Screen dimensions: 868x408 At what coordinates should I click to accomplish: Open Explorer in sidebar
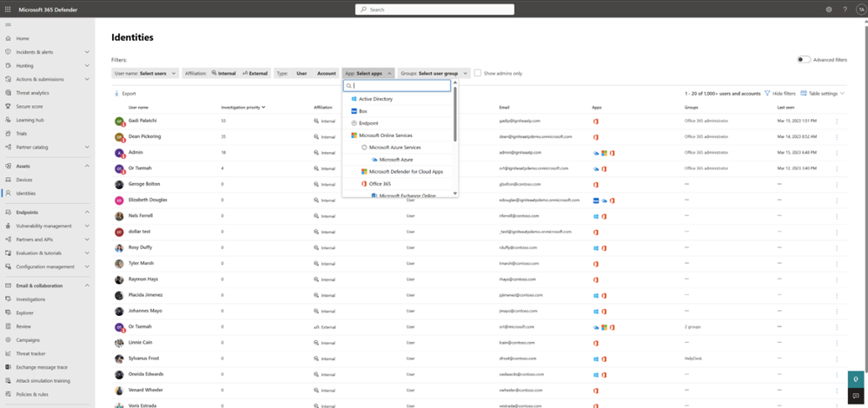pyautogui.click(x=25, y=313)
